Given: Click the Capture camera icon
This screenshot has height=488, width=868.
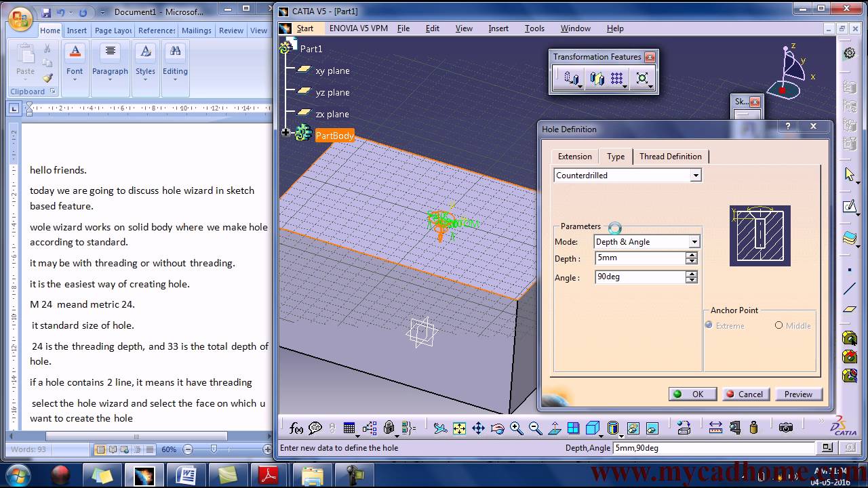Looking at the screenshot, I should click(x=785, y=428).
